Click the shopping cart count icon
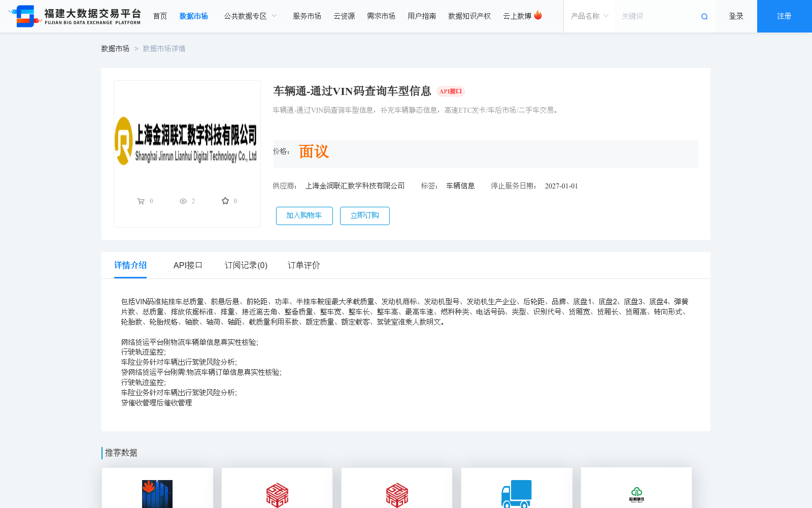 click(x=141, y=201)
